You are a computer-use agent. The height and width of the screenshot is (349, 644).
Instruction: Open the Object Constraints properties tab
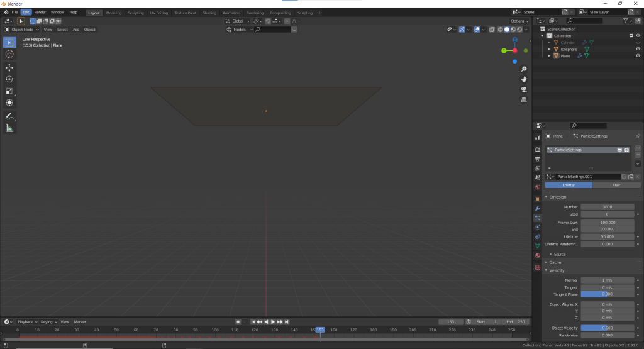(538, 237)
